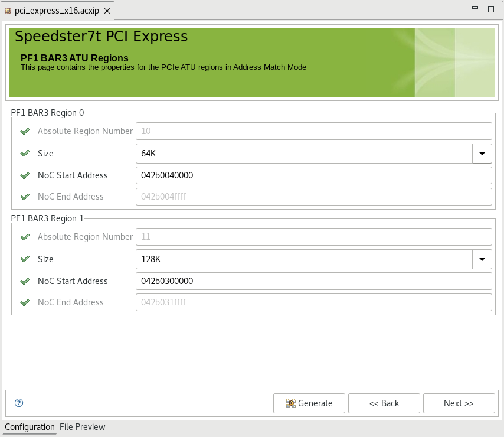This screenshot has height=437, width=504.
Task: Advance with the Next >> button
Action: (x=459, y=403)
